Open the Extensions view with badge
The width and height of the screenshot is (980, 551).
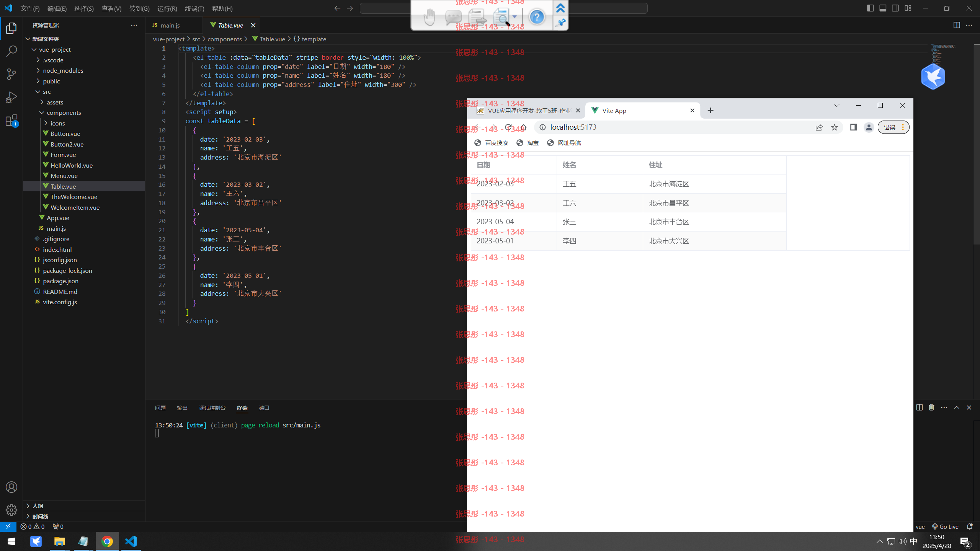coord(11,121)
